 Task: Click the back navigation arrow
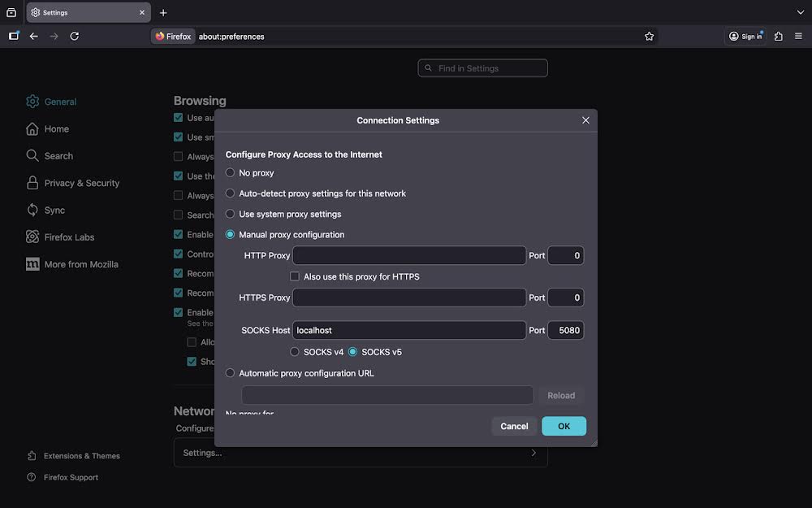[32, 36]
